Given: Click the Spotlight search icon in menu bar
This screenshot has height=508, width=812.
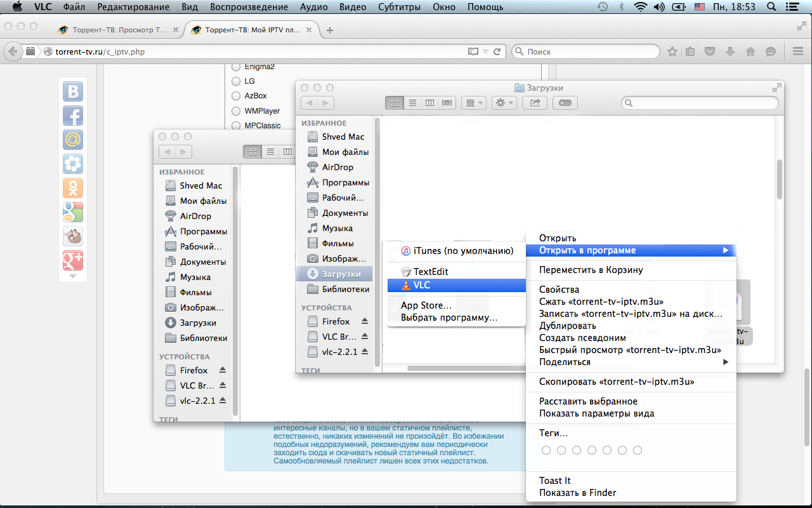Looking at the screenshot, I should coord(771,7).
